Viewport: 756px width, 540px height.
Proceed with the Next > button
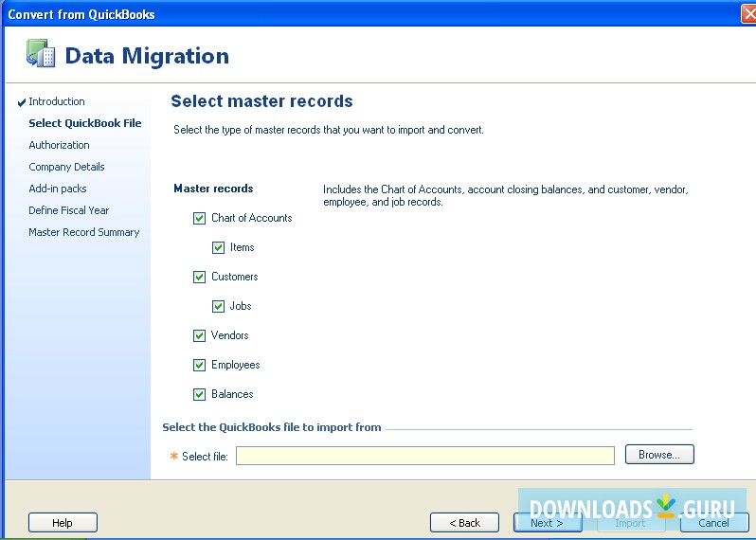(548, 523)
